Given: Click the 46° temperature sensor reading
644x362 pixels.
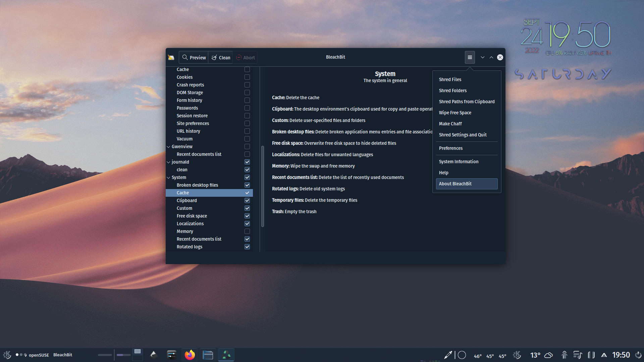Looking at the screenshot, I should [x=478, y=356].
